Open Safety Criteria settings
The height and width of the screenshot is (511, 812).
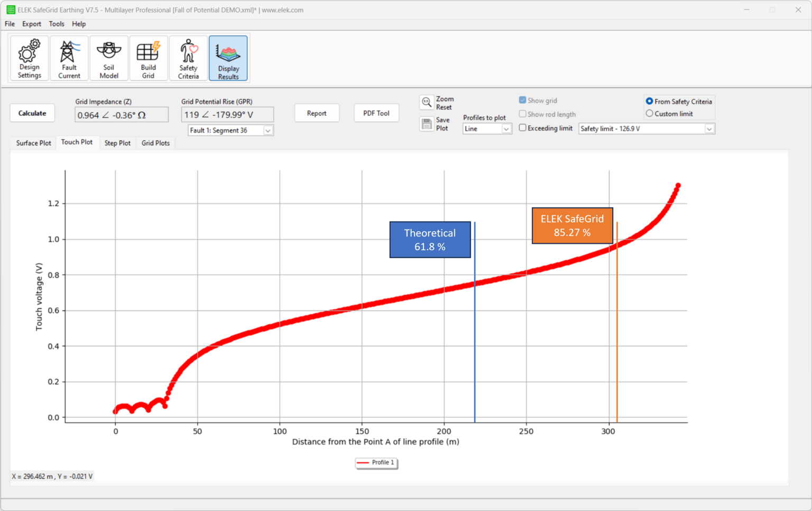[x=188, y=58]
